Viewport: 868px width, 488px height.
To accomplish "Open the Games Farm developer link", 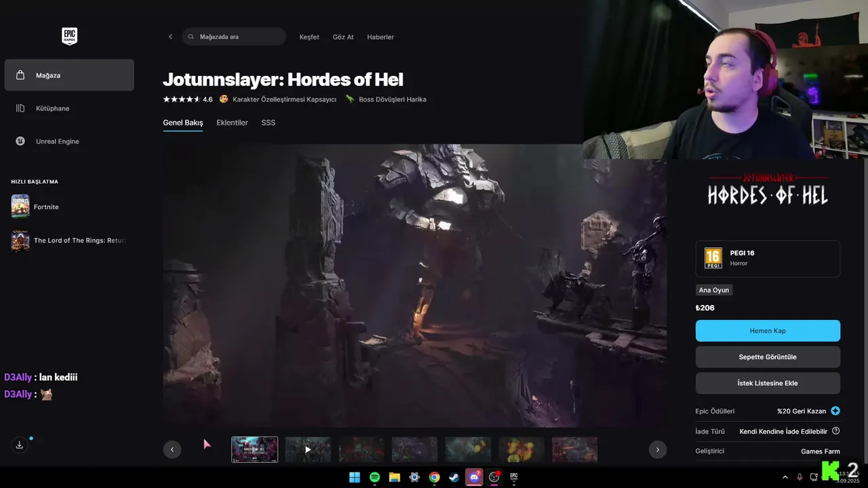I will pos(821,451).
